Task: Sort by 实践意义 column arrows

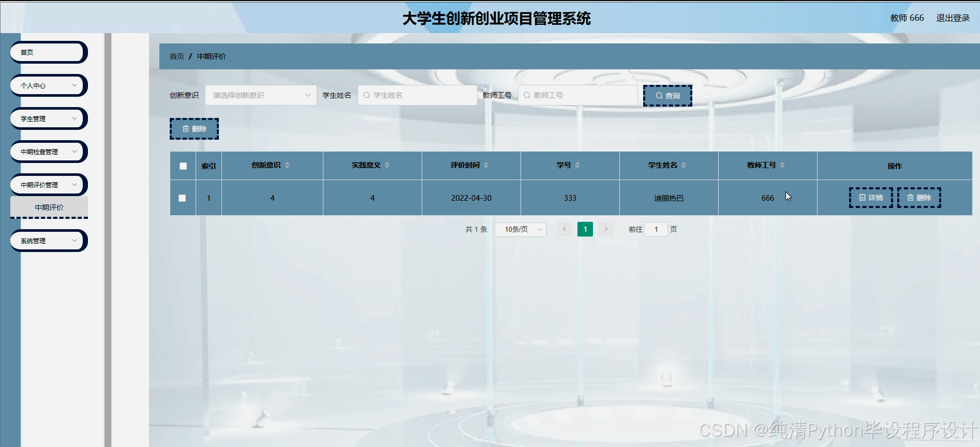Action: pos(387,166)
